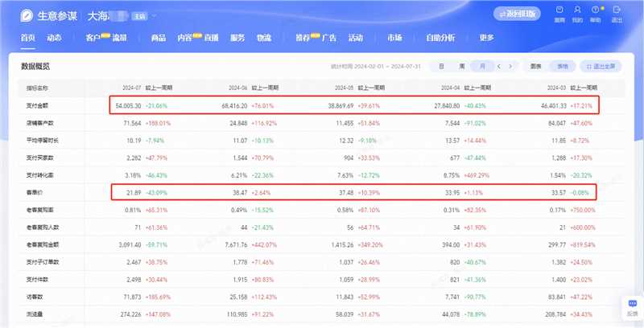Click the 退出 logout icon
Image resolution: width=644 pixels, height=328 pixels.
(617, 10)
